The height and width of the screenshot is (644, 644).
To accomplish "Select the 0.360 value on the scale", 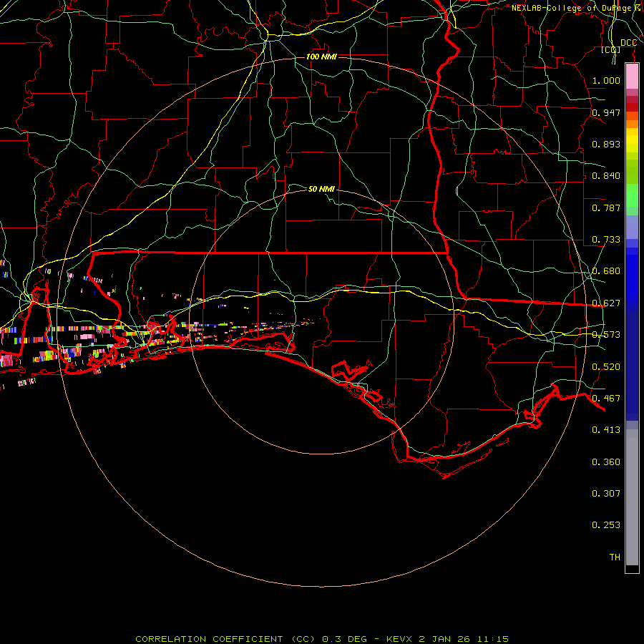I will coord(606,462).
